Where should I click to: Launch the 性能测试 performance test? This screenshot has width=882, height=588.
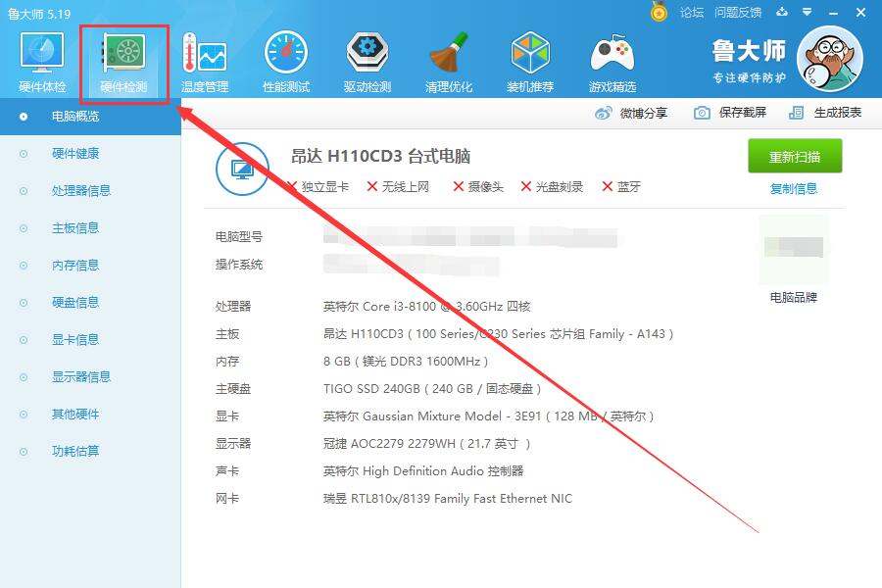[x=285, y=61]
